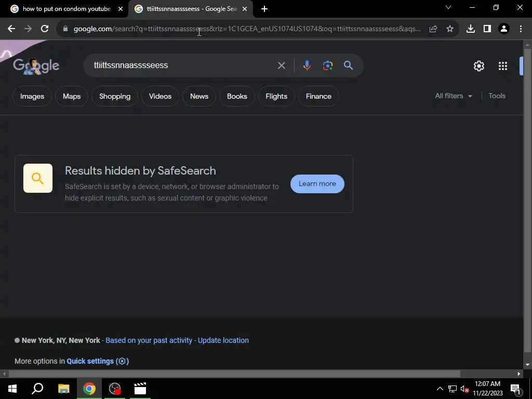Click the horizontal scrollbar thumb
532x399 pixels.
234,374
